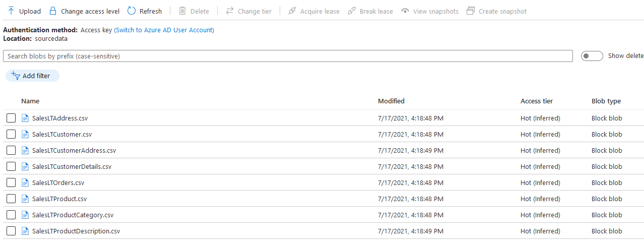Click the Search blobs by prefix field
644x248 pixels.
point(287,56)
